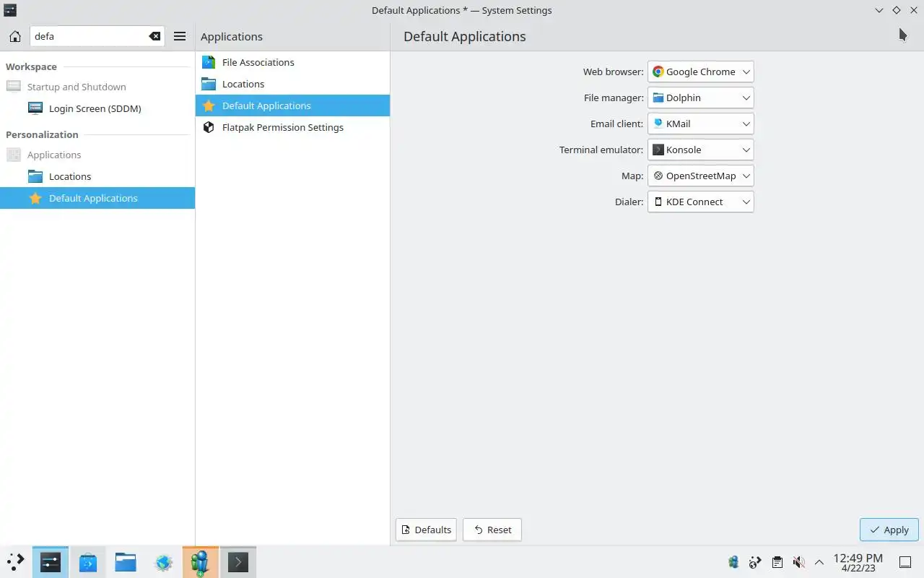
Task: Apply the settings changes
Action: [889, 530]
